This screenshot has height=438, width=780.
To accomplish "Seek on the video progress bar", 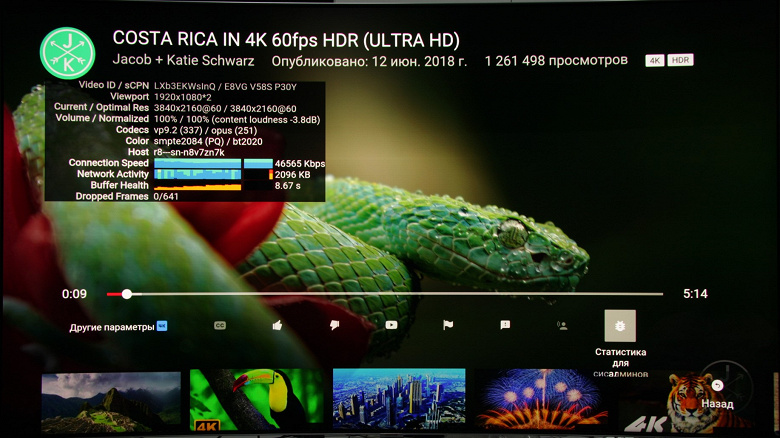I will tap(385, 294).
